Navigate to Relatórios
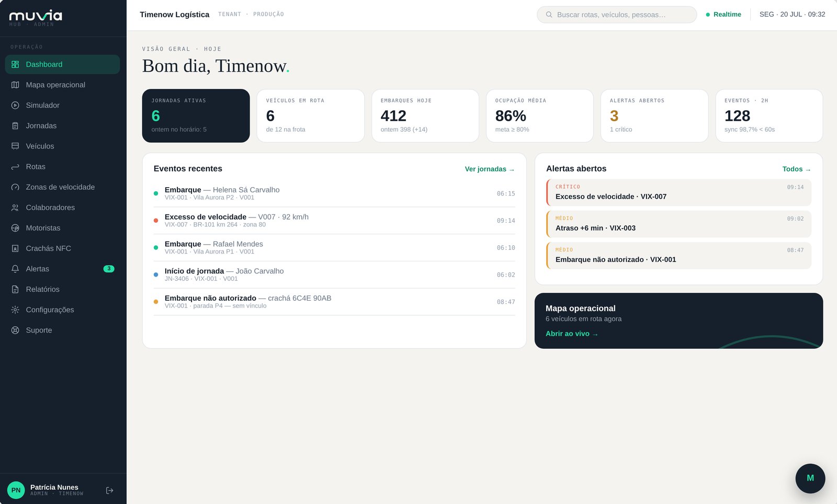Viewport: 837px width, 504px height. pyautogui.click(x=62, y=289)
